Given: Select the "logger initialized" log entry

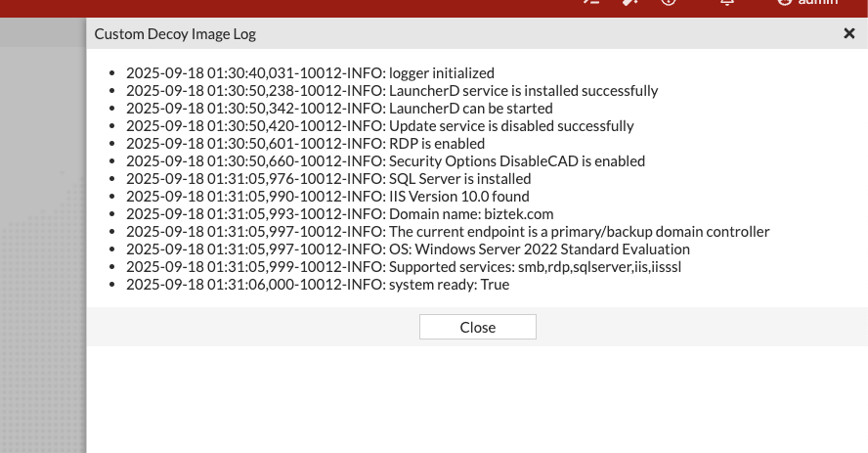Looking at the screenshot, I should pyautogui.click(x=310, y=73).
